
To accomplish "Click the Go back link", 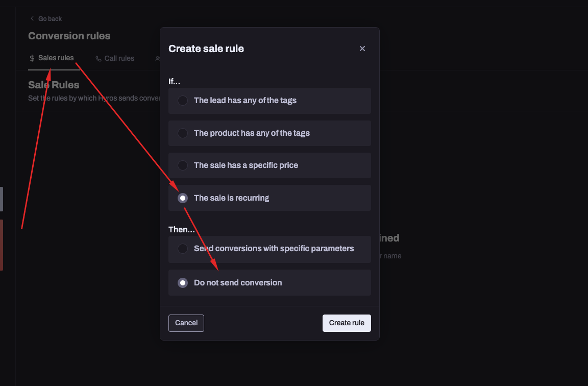I will (x=49, y=18).
